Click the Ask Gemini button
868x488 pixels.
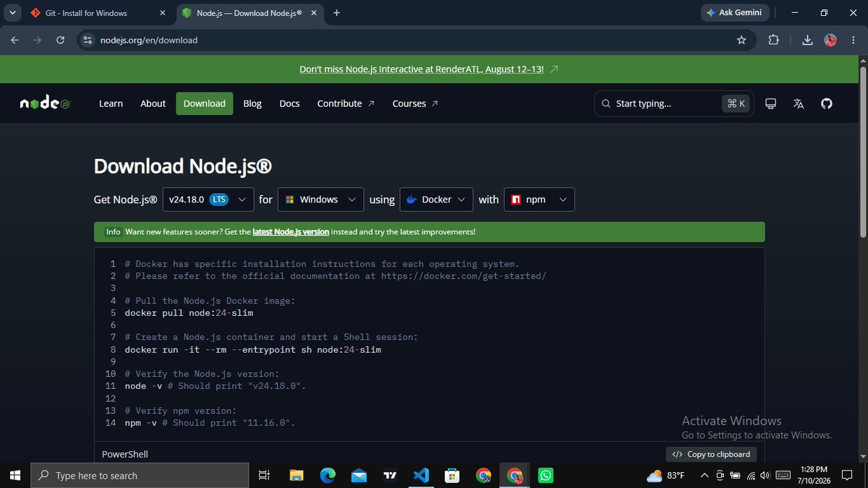735,13
